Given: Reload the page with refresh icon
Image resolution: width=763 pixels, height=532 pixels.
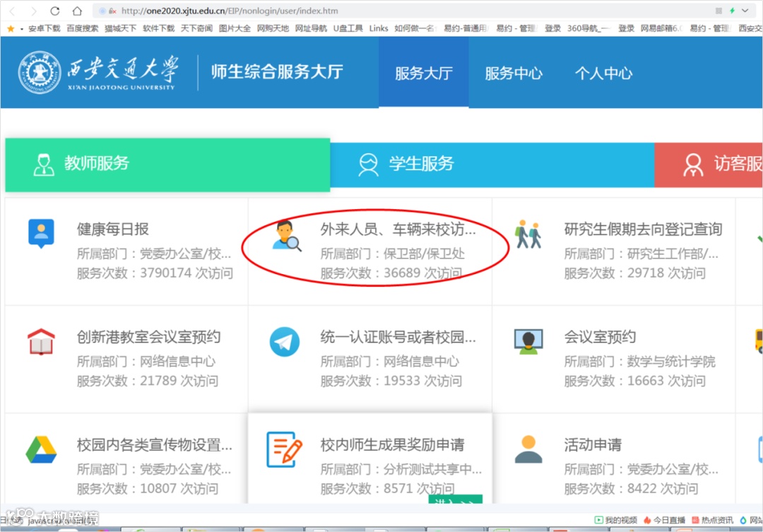Looking at the screenshot, I should (55, 11).
